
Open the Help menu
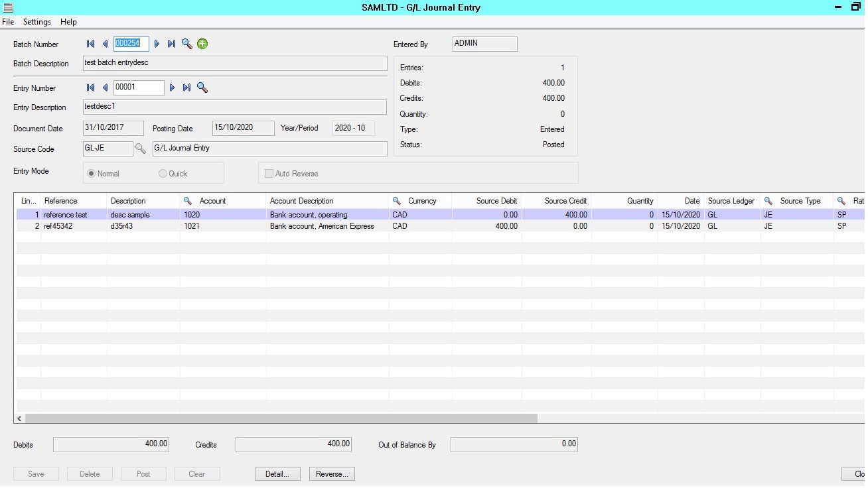[68, 22]
